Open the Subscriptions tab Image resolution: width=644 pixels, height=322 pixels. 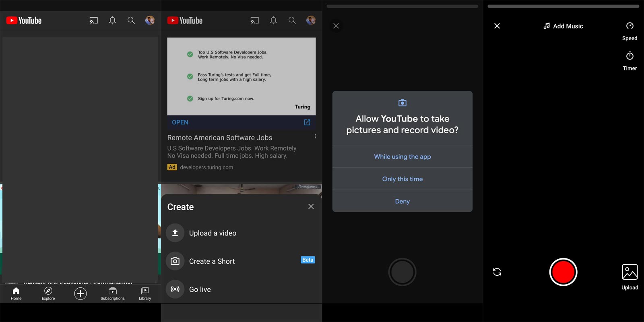tap(113, 293)
